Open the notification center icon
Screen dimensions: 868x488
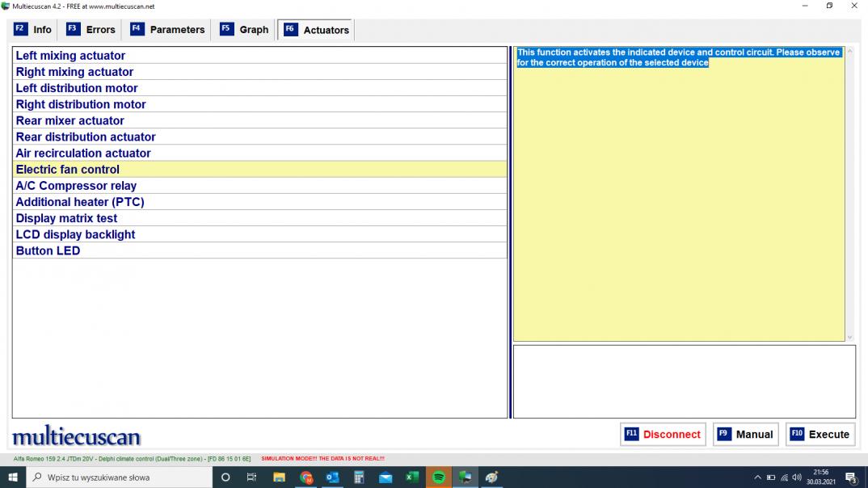(x=851, y=477)
